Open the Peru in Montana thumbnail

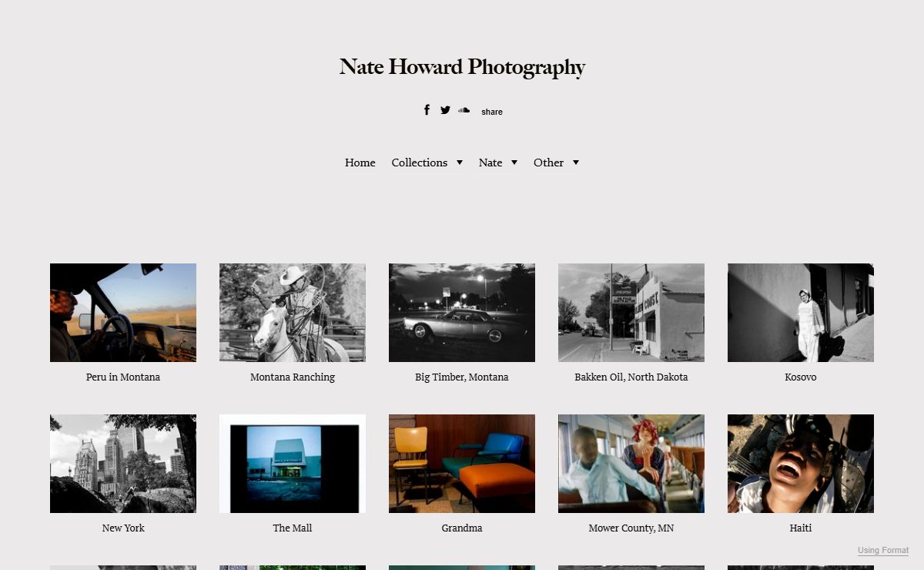(123, 313)
